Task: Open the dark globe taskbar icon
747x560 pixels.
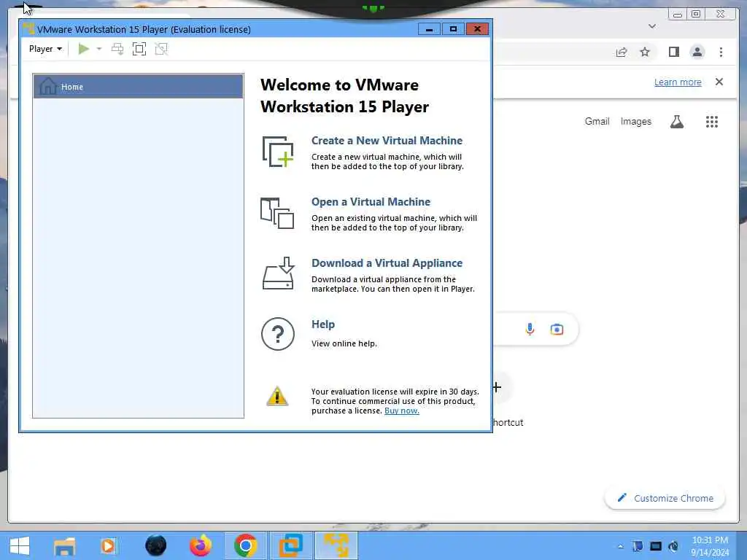Action: 156,546
